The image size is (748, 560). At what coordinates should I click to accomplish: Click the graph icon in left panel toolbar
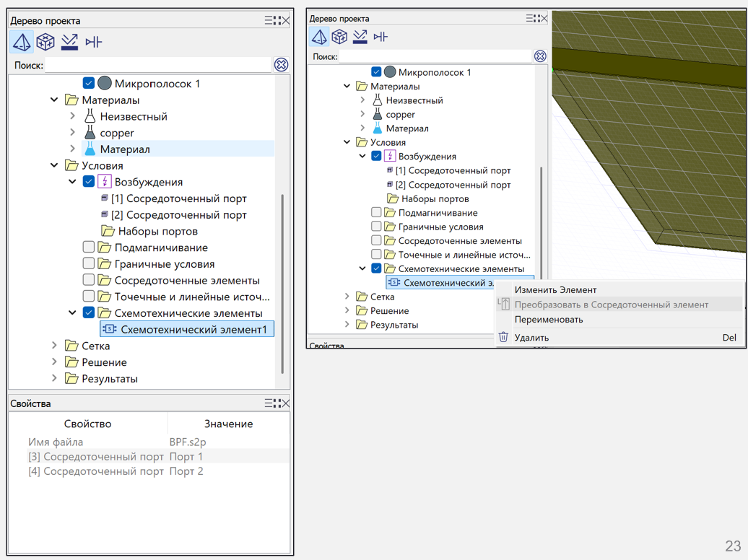pos(69,43)
